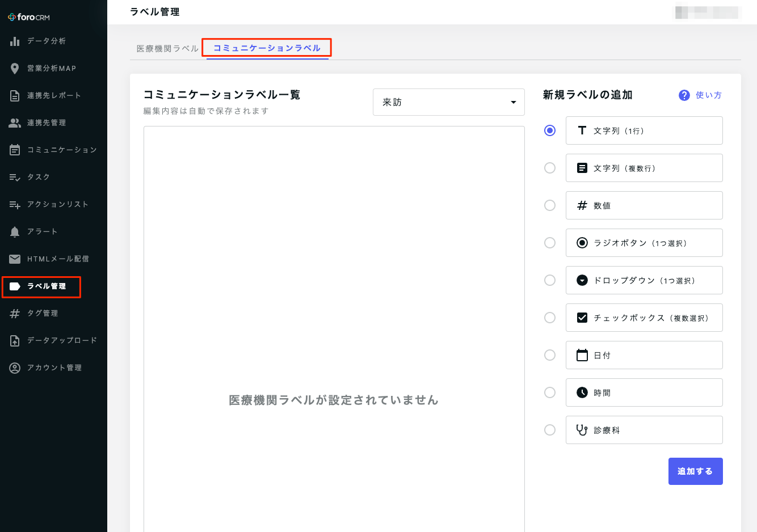Click the 時間 label type box
The height and width of the screenshot is (532, 757).
coord(644,392)
